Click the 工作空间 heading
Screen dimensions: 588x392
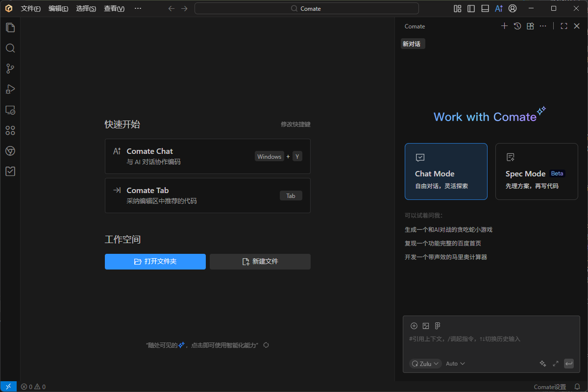coord(123,240)
